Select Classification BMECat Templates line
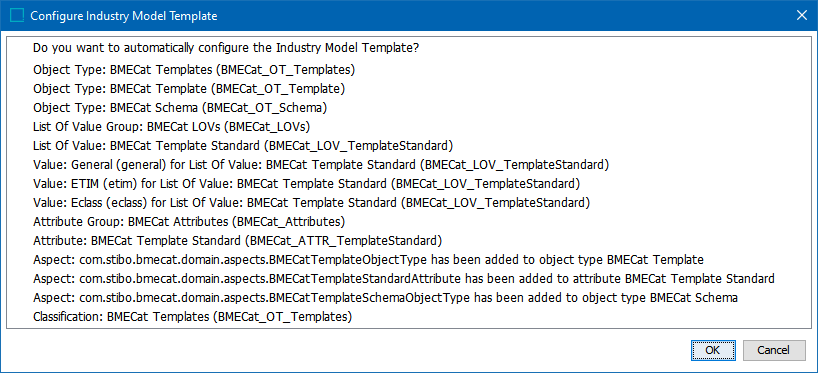The image size is (818, 373). point(193,317)
